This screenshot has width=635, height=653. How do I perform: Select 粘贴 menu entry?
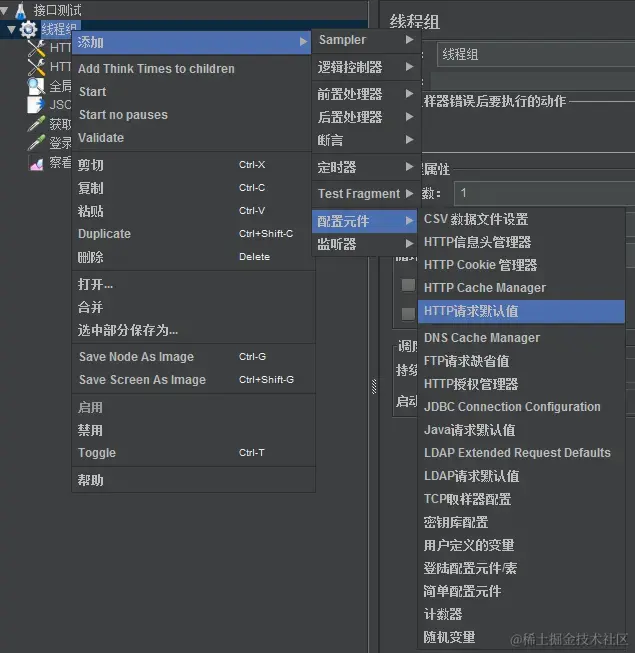coord(192,211)
